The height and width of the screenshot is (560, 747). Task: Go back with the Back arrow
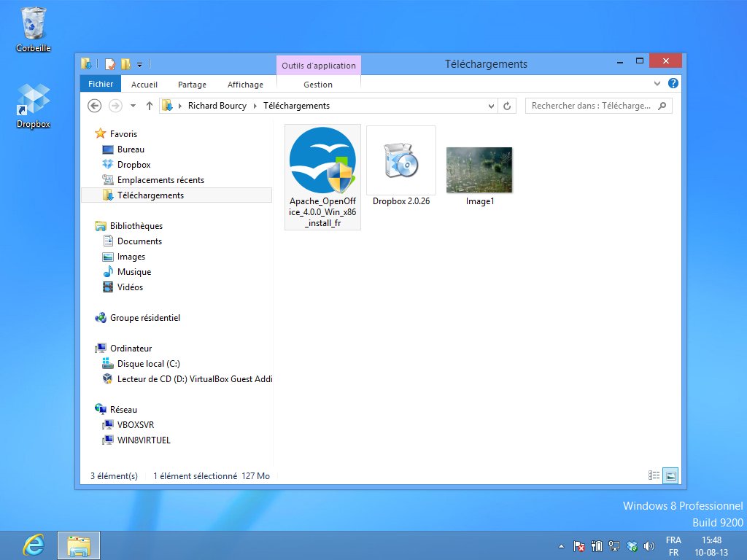point(94,106)
